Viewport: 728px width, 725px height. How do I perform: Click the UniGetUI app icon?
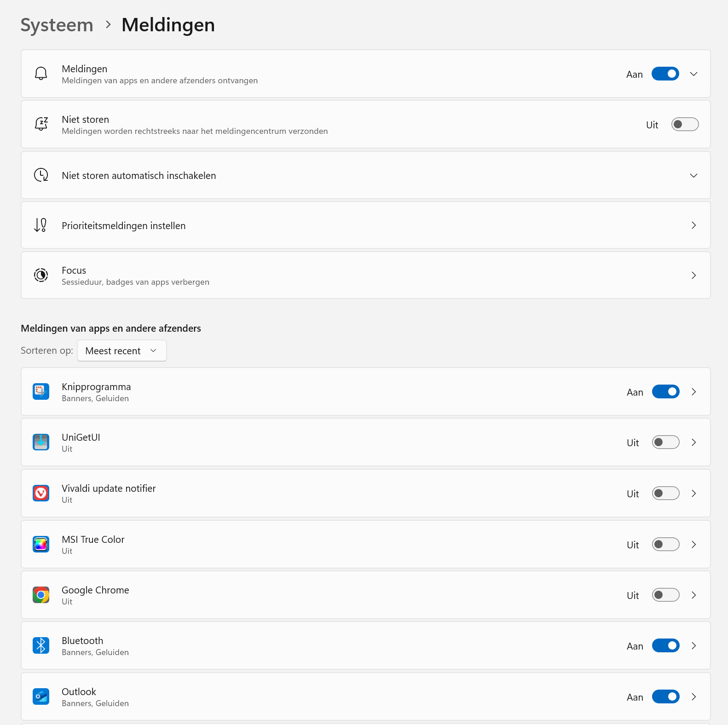[x=41, y=442]
